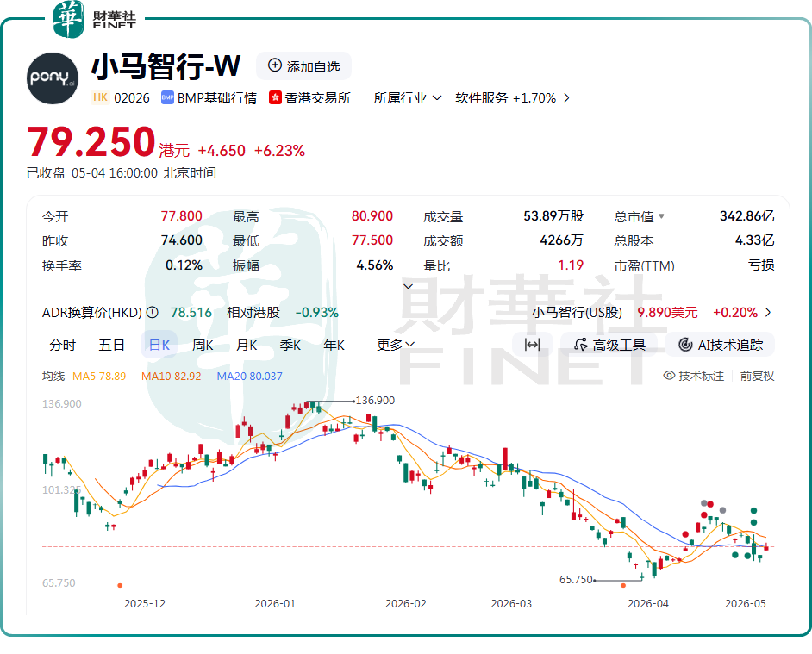Click MA10 82.92 indicator label
This screenshot has width=812, height=654.
[171, 376]
